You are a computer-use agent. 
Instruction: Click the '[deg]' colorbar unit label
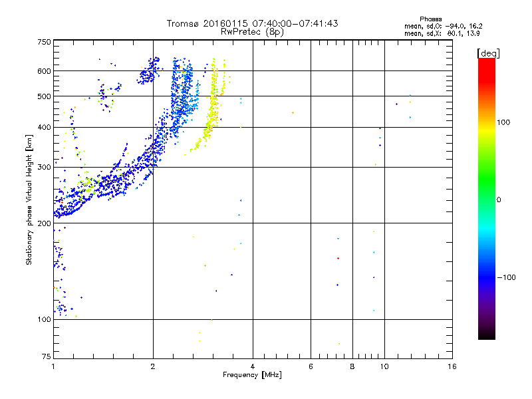coord(488,53)
